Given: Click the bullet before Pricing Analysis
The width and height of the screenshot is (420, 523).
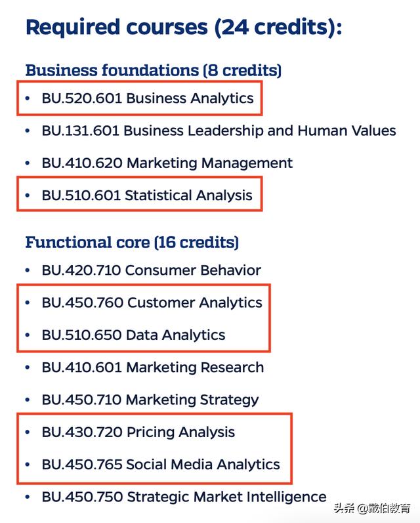Looking at the screenshot, I should click(x=28, y=432).
